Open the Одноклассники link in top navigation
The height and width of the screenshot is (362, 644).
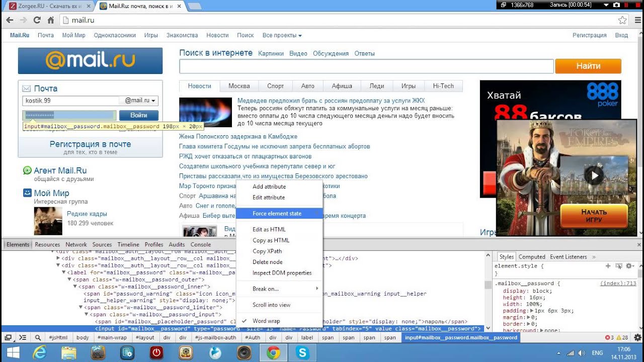pos(115,35)
